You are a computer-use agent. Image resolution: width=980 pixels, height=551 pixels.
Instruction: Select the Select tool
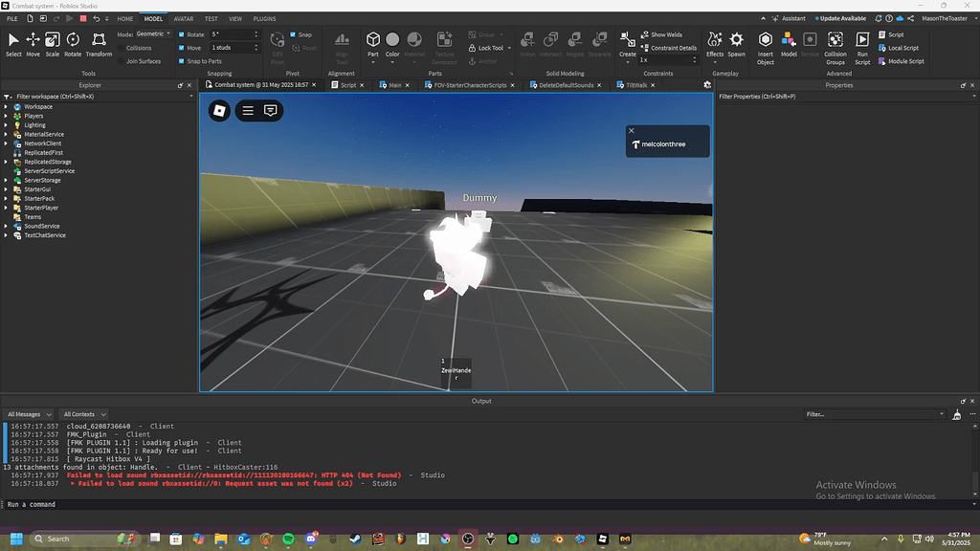[x=13, y=44]
